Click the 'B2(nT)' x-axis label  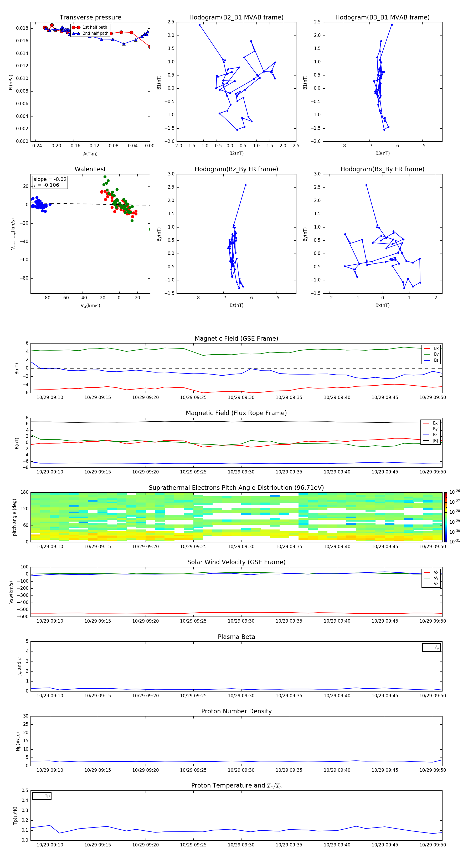236,153
